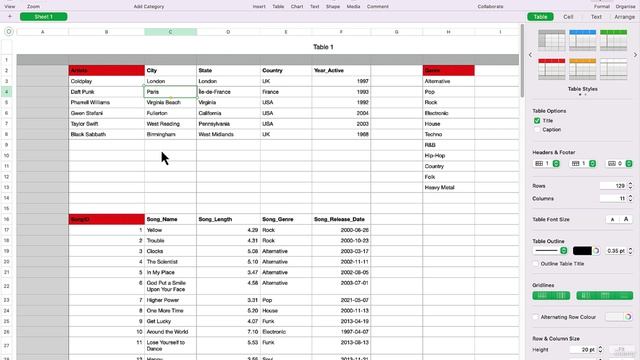Open the Zoom toolbar control
Viewport: 640px width, 360px height.
point(33,7)
